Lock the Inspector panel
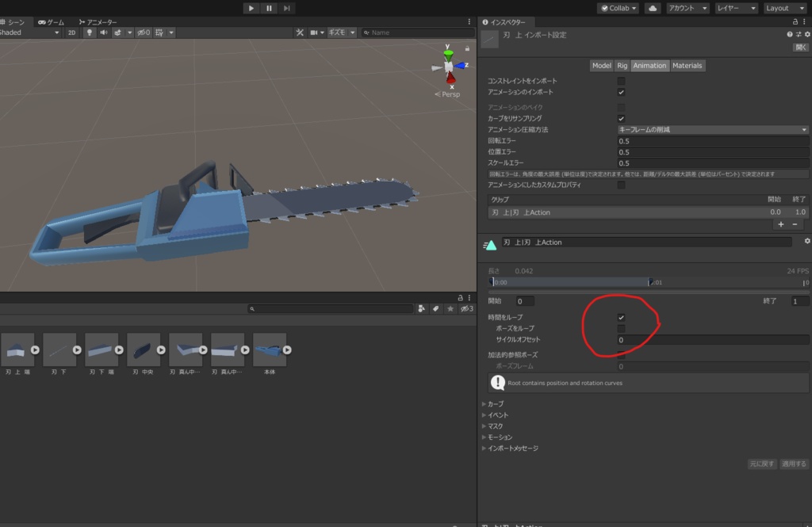Image resolution: width=812 pixels, height=527 pixels. click(795, 21)
